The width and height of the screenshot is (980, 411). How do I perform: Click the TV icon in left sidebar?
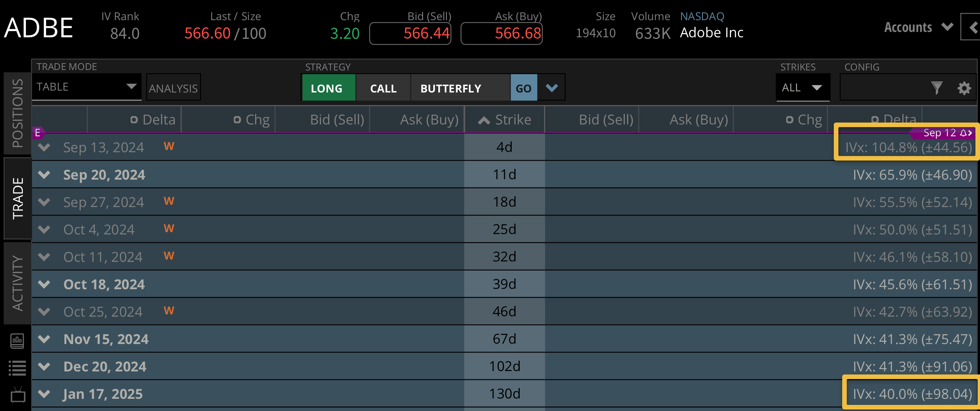18,395
